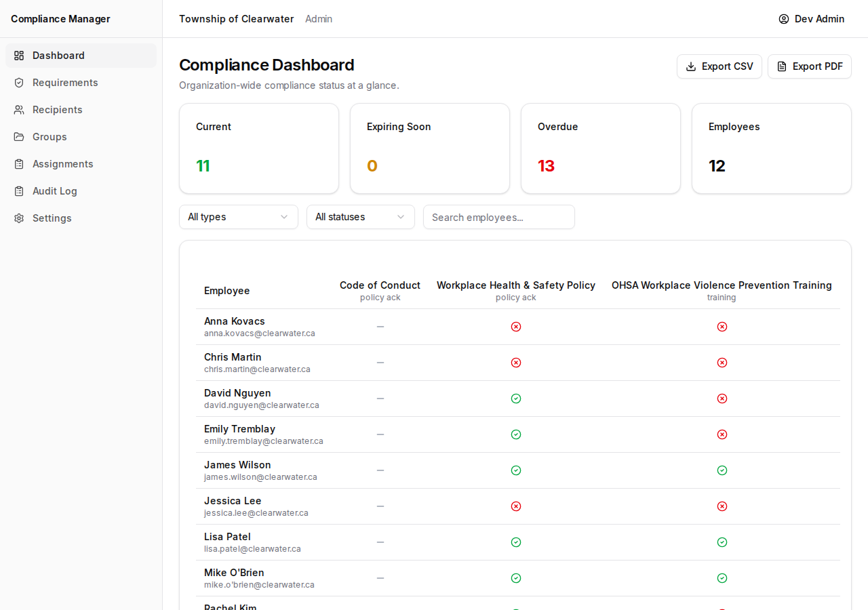Click Emily Tremblay current Health & Safety checkmark
Viewport: 868px width, 610px height.
point(516,434)
